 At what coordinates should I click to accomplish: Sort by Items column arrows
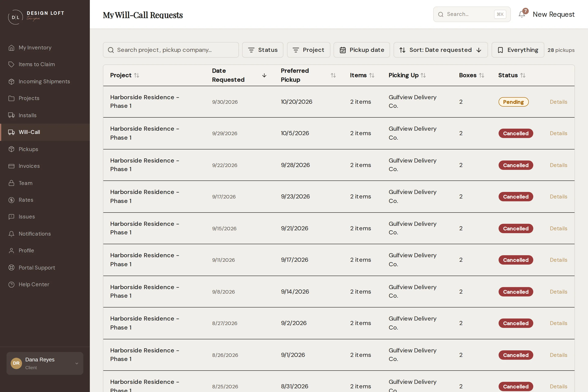pyautogui.click(x=372, y=75)
